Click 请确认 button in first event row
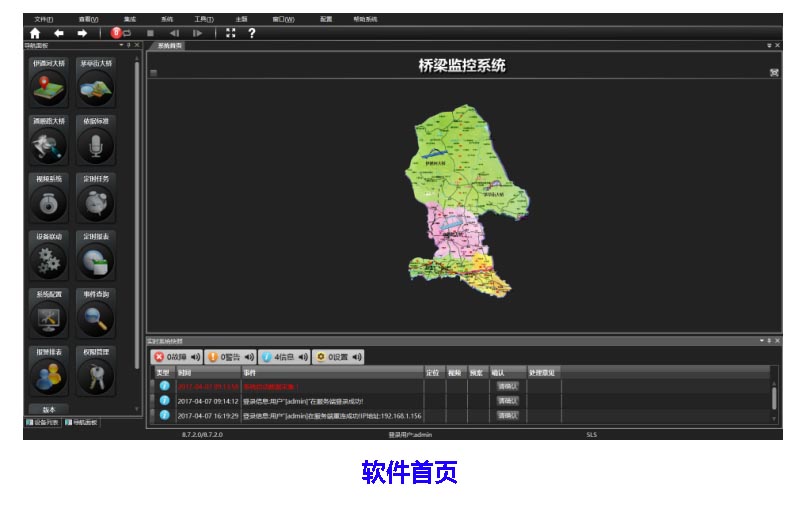Viewport: 806px width, 507px height. 508,386
